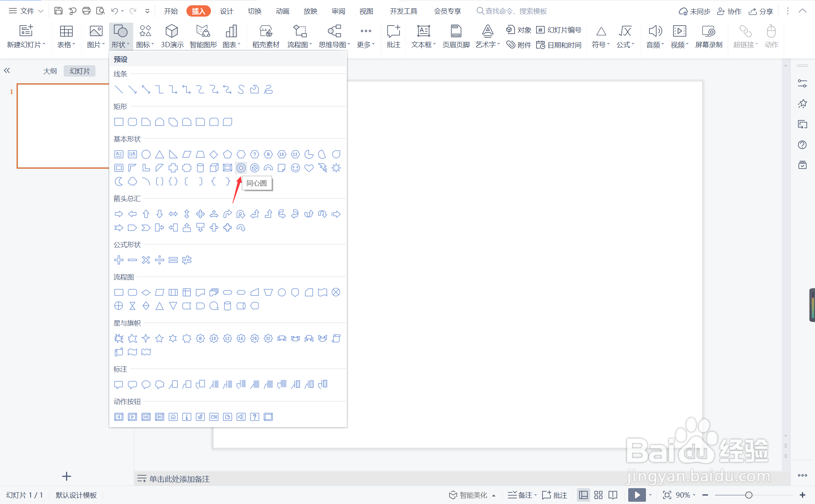Select slide 1 thumbnail
The height and width of the screenshot is (504, 815).
coord(63,126)
